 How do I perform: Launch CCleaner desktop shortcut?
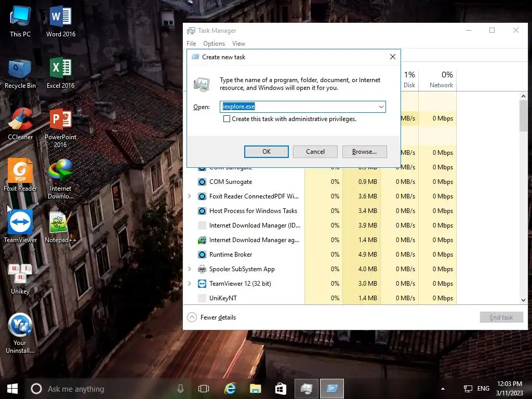tap(20, 124)
